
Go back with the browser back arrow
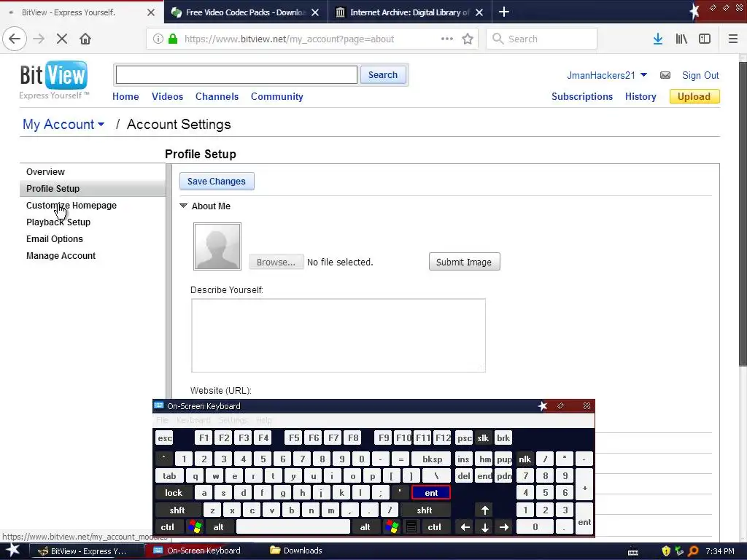pos(15,39)
